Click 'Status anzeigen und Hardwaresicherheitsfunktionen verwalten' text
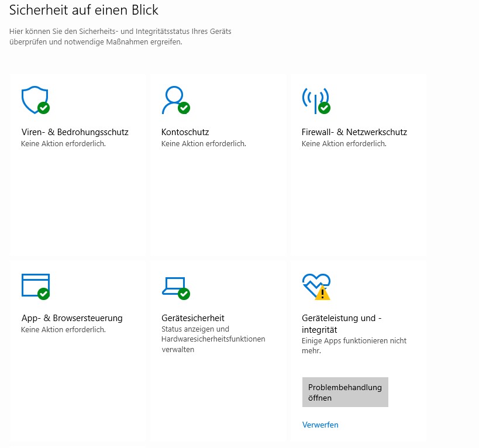Screen dimensions: 479x448 pyautogui.click(x=213, y=339)
